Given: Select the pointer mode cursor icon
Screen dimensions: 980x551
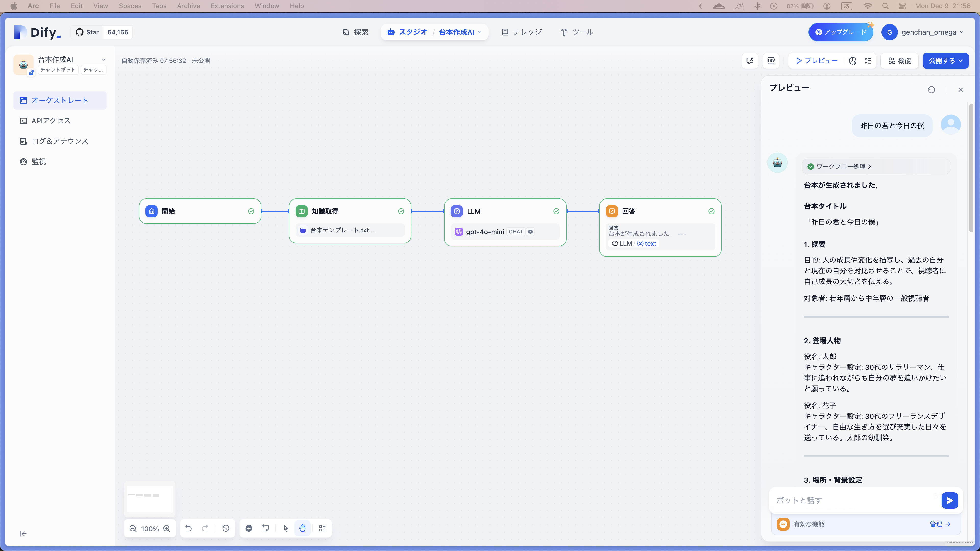Looking at the screenshot, I should pyautogui.click(x=286, y=528).
